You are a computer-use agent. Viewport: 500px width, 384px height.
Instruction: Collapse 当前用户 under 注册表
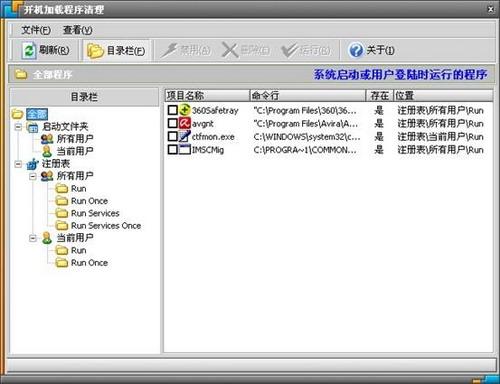click(x=33, y=238)
